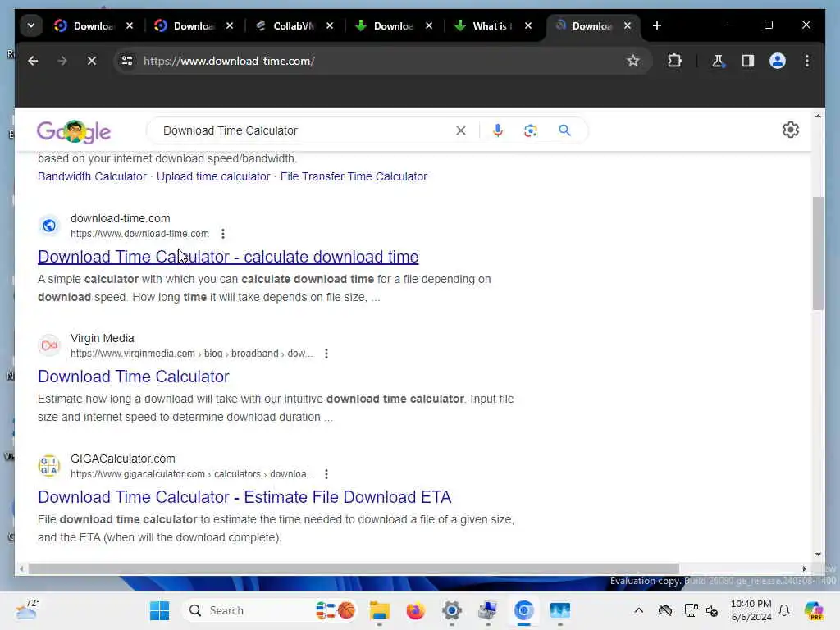This screenshot has width=840, height=630.
Task: Click the download-time.com globe favicon
Action: pyautogui.click(x=49, y=226)
